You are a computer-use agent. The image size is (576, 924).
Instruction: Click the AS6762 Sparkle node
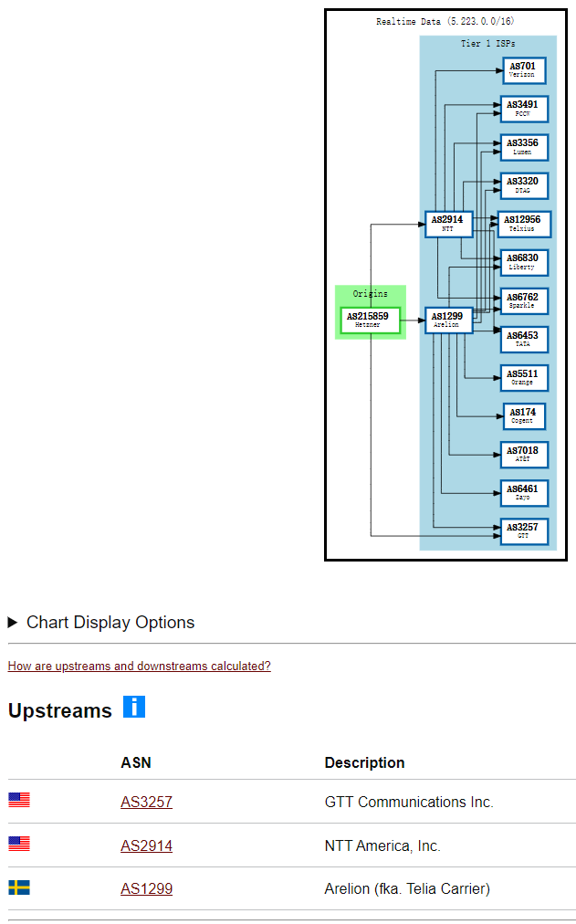(x=524, y=301)
